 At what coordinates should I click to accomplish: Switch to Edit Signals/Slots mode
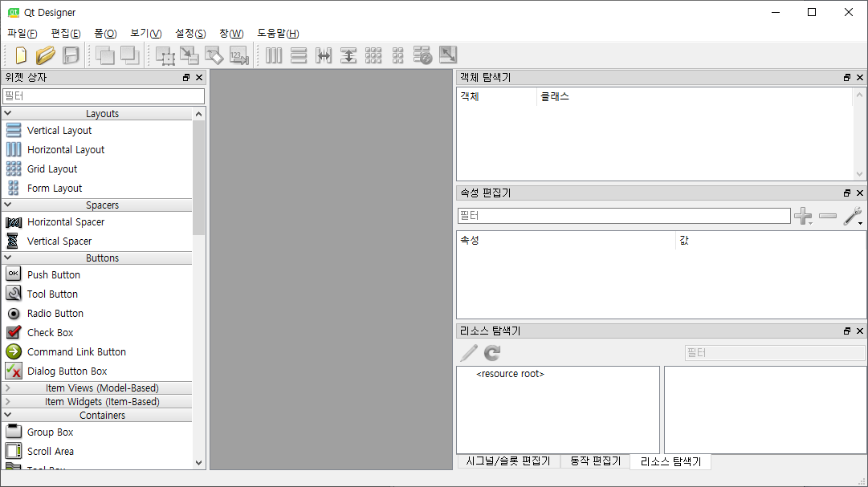[x=189, y=55]
